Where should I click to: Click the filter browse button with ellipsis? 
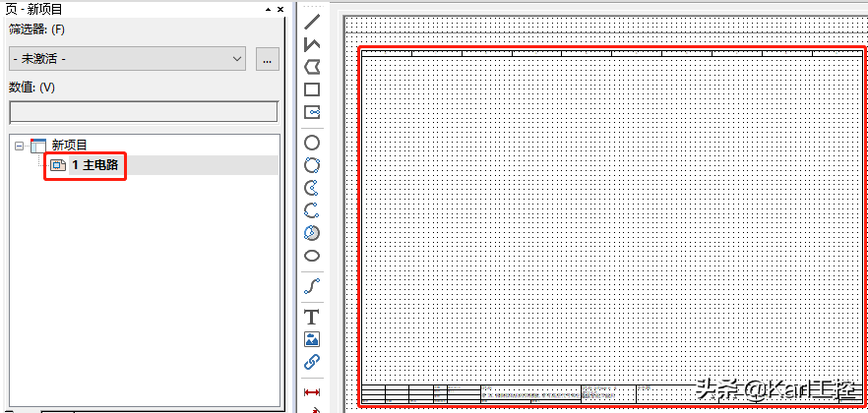point(267,59)
